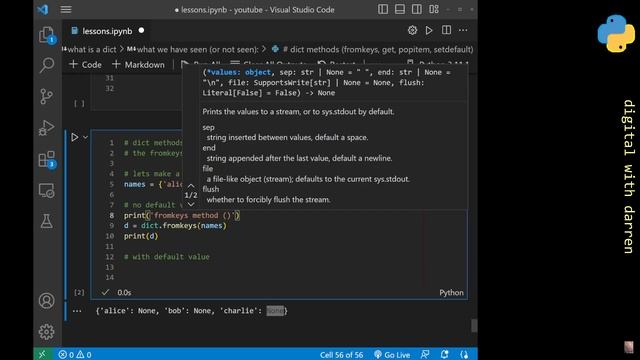
Task: Open the hamburger application menu
Action: point(66,9)
